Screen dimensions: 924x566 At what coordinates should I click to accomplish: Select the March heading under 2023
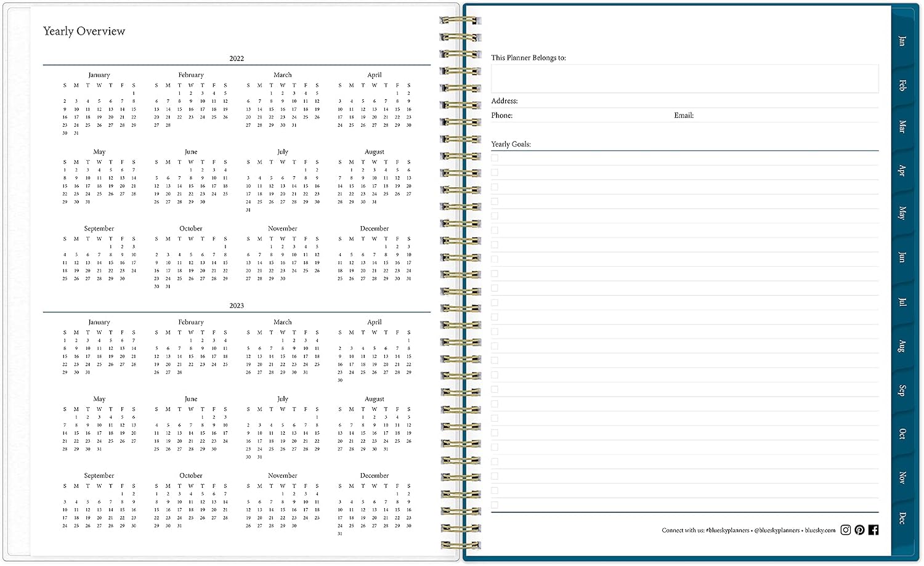(x=283, y=322)
